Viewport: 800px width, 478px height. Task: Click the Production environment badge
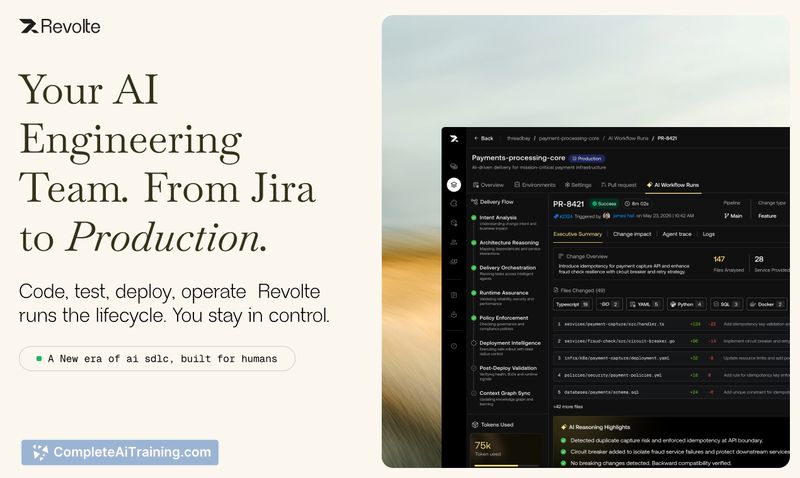[587, 159]
